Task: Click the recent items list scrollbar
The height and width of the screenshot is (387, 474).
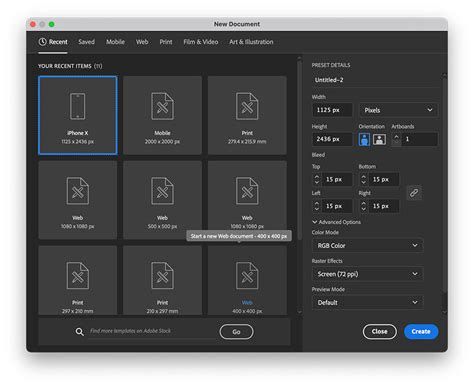Action: tap(299, 150)
